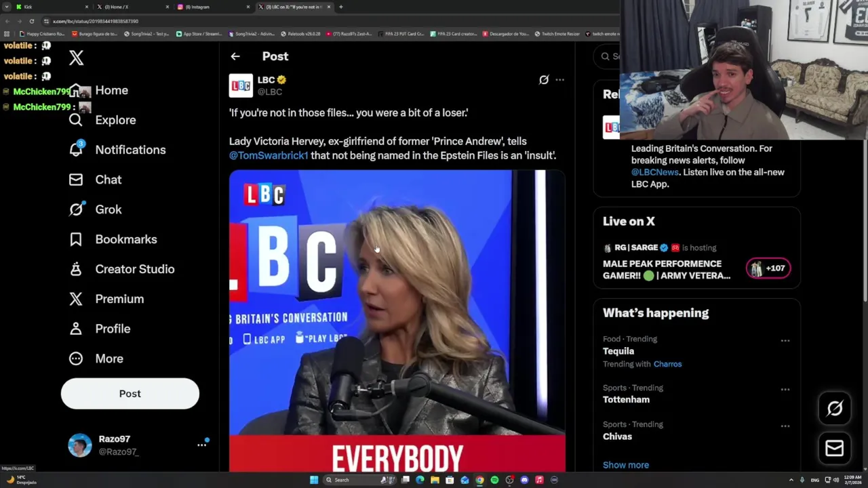Image resolution: width=868 pixels, height=488 pixels.
Task: Click the white Post button
Action: pyautogui.click(x=130, y=394)
